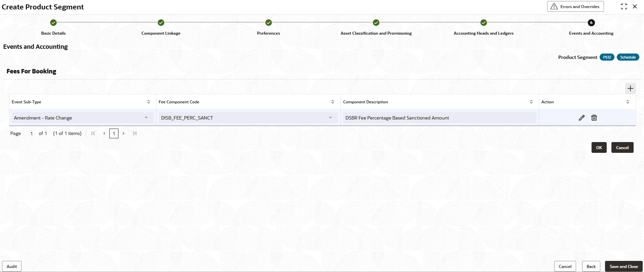
Task: Select the Component Description text field
Action: (x=439, y=118)
